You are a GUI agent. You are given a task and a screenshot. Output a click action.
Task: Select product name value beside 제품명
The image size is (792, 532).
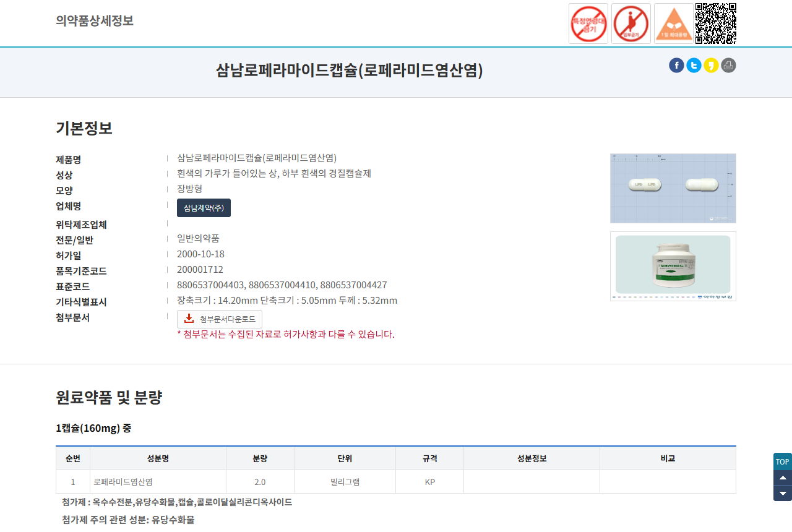click(x=257, y=158)
